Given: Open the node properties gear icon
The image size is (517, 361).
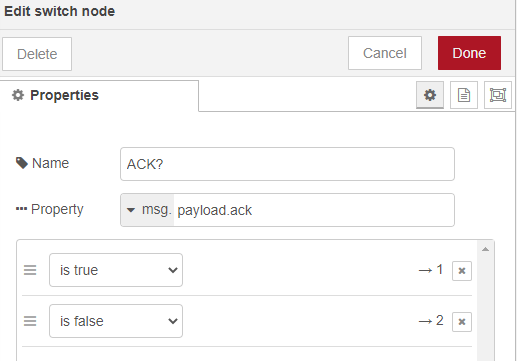Looking at the screenshot, I should 430,95.
